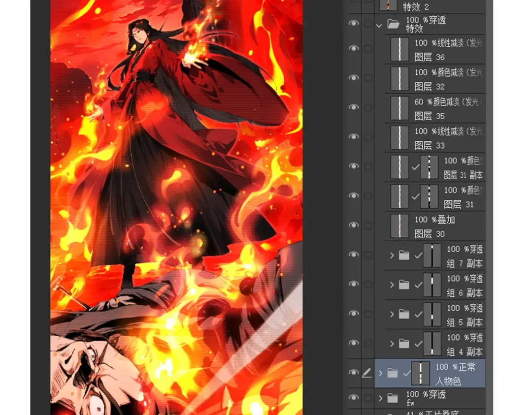Expand the 组 5 副本 folder

(392, 314)
